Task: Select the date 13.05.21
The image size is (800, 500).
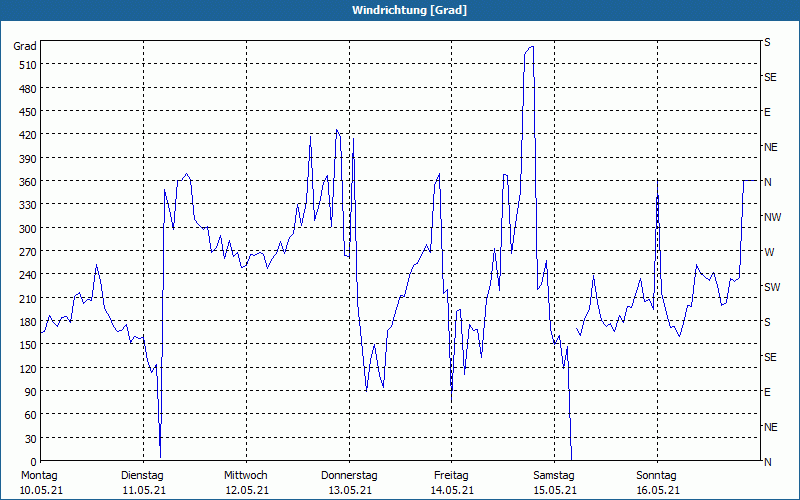Action: point(349,491)
